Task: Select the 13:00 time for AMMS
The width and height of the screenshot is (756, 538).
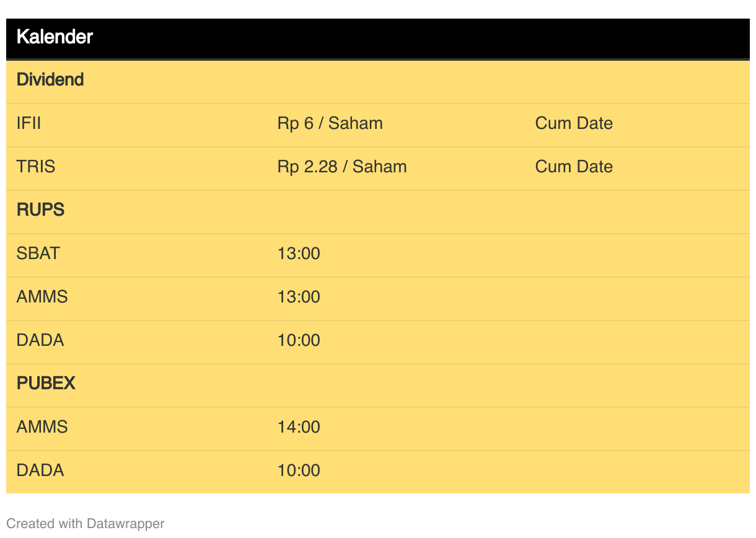Action: pos(299,297)
